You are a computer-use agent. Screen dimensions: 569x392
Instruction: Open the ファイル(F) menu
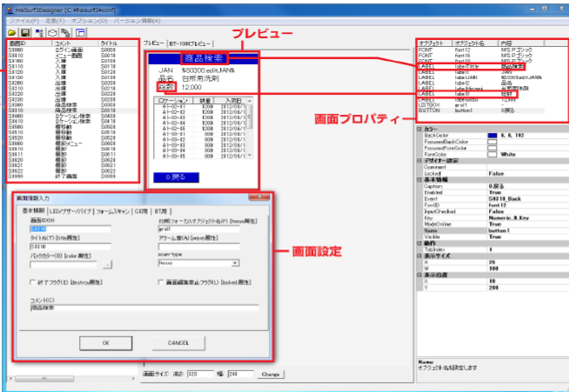pyautogui.click(x=24, y=21)
